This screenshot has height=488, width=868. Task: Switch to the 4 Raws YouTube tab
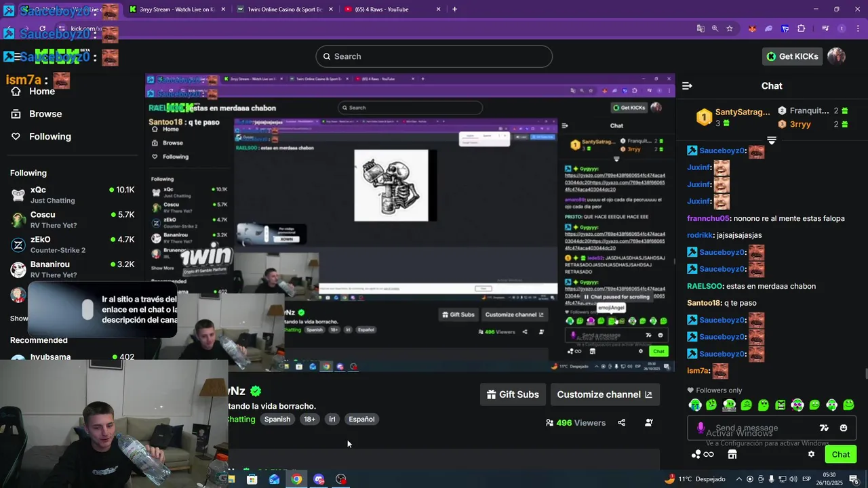point(392,9)
